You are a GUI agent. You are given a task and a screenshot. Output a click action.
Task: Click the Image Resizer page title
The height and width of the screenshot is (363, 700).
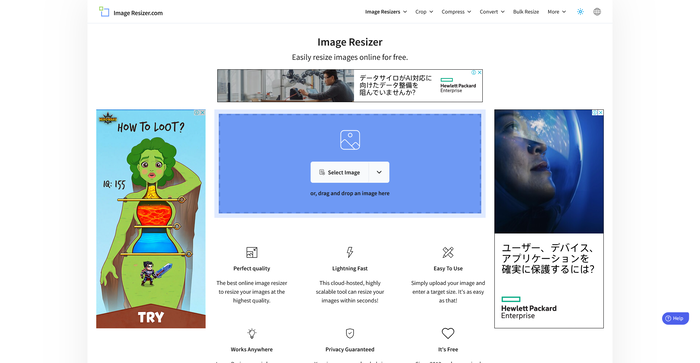350,42
